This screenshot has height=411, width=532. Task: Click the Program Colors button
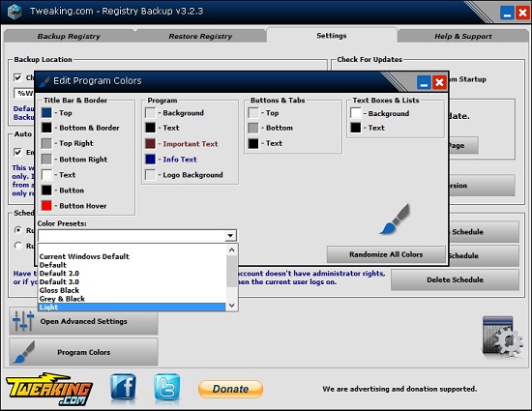click(x=83, y=352)
